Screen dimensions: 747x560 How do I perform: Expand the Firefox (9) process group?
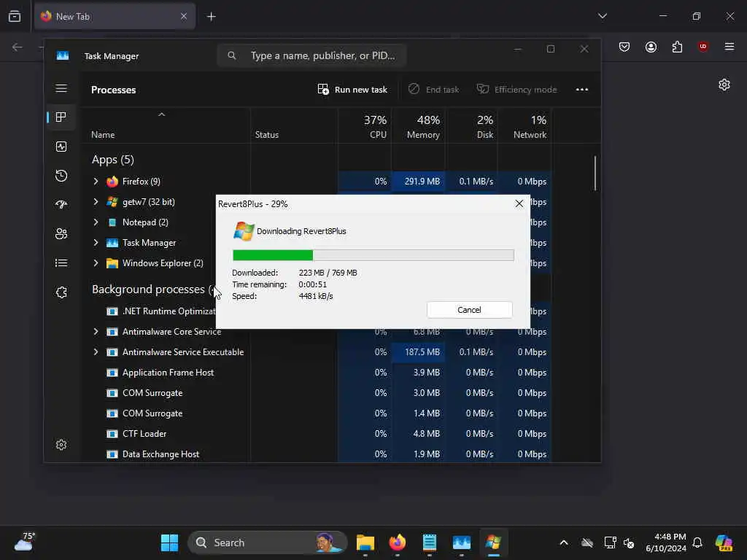click(x=96, y=182)
